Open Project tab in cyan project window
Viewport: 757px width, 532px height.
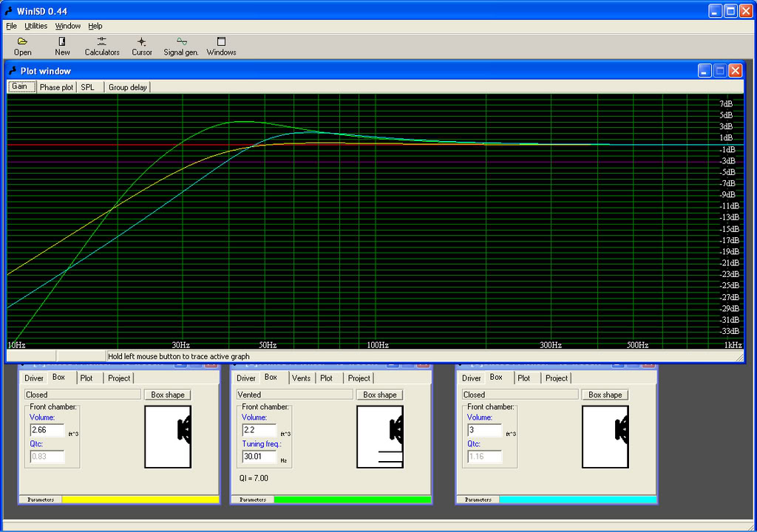pos(556,378)
